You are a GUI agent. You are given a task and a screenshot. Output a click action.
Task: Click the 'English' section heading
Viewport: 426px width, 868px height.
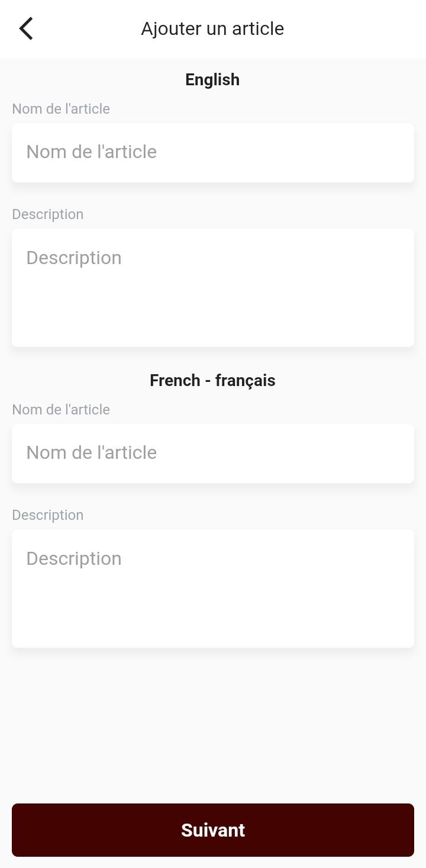pyautogui.click(x=212, y=79)
